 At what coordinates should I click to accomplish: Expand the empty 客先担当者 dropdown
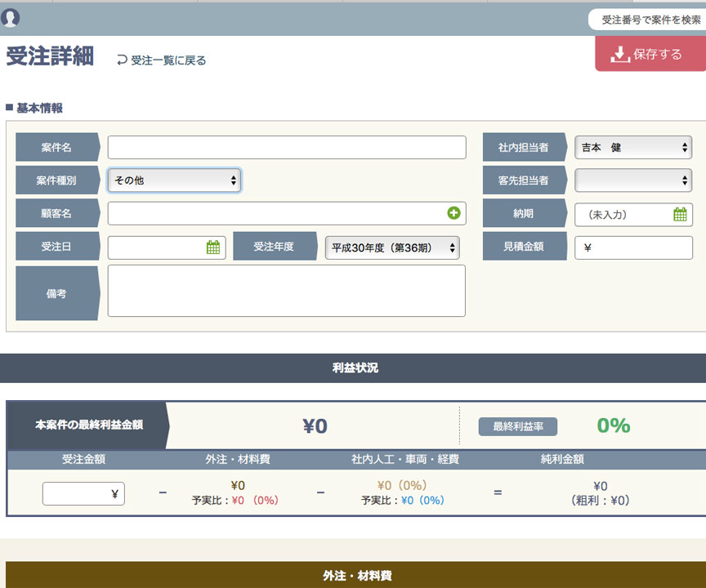tap(633, 180)
